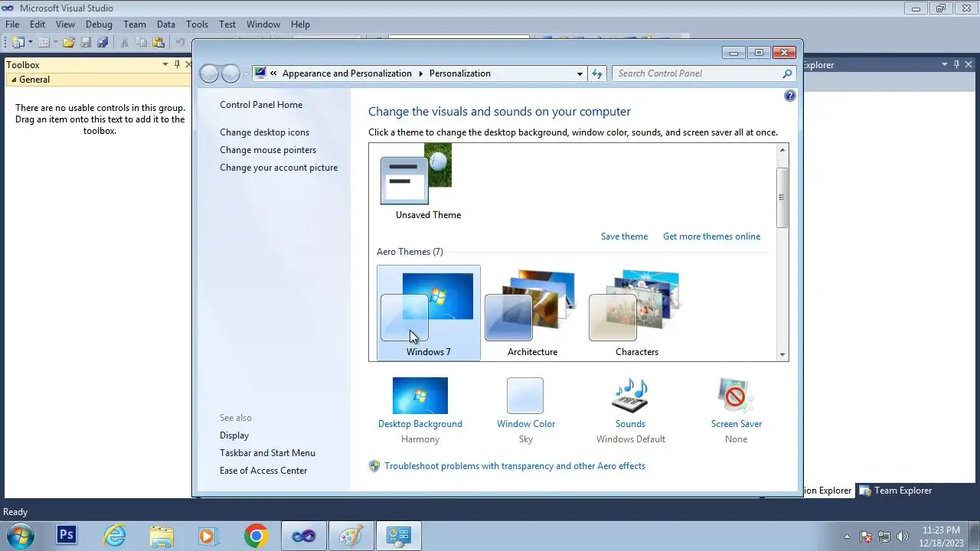The image size is (980, 551).
Task: Click the search magnifier icon in Control Panel
Action: [787, 73]
